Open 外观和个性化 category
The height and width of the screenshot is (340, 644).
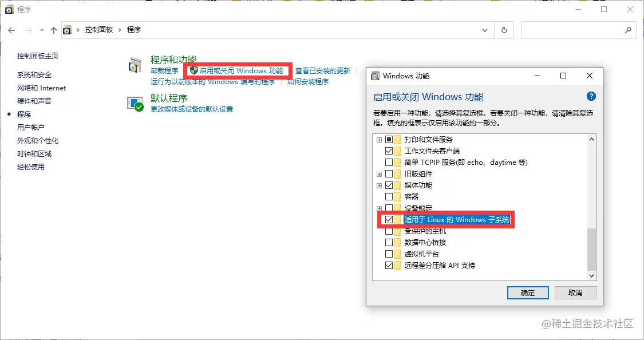(x=38, y=140)
